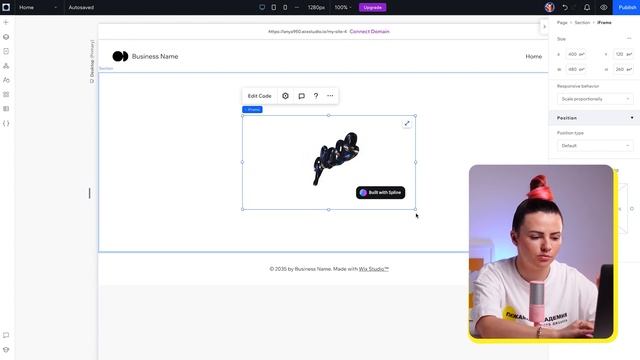Collapse the inspector panel with the arrow
640x360 pixels.
pyautogui.click(x=544, y=27)
